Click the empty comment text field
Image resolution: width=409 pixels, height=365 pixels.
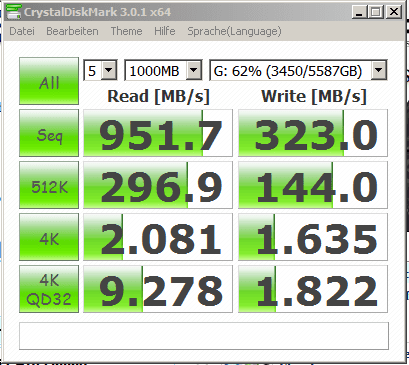coord(204,336)
